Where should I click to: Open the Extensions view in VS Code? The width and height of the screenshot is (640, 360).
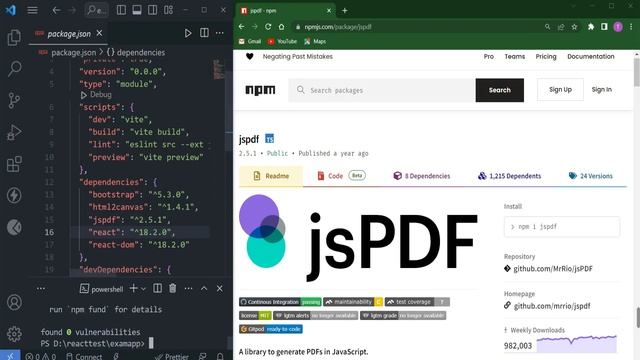click(14, 164)
